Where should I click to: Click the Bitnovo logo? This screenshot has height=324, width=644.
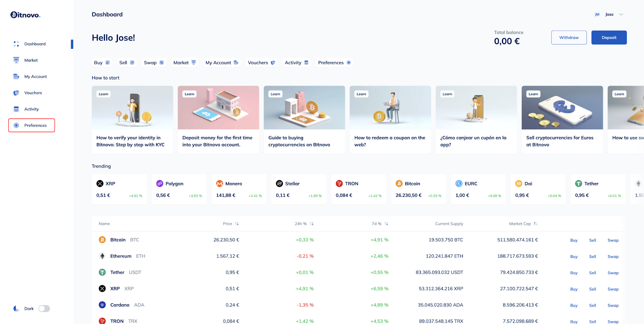pyautogui.click(x=25, y=15)
